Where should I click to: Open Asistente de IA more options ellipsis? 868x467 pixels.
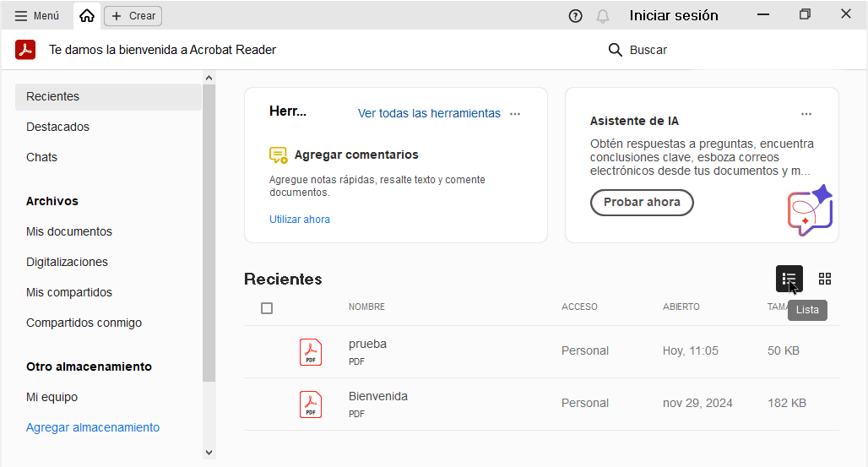click(806, 114)
